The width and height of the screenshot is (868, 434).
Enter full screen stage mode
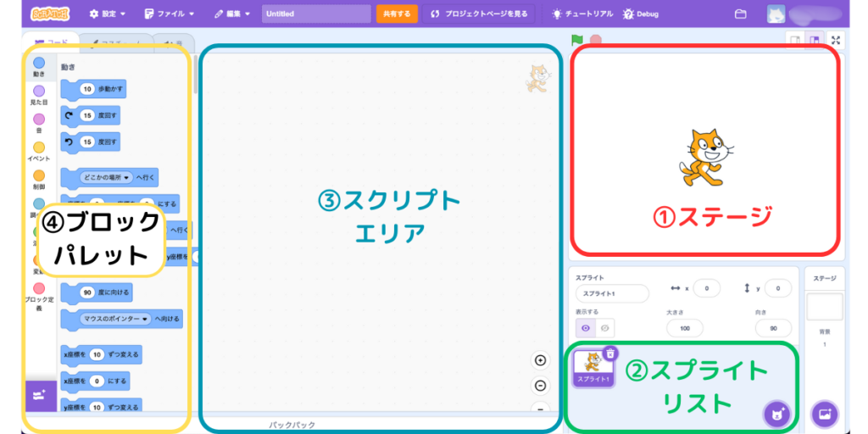coord(836,41)
